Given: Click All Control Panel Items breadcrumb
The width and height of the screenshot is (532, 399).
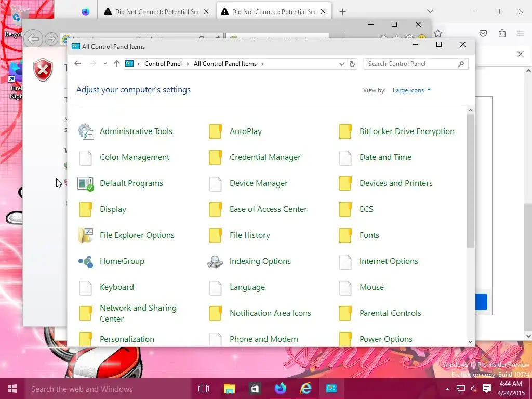Looking at the screenshot, I should point(225,64).
